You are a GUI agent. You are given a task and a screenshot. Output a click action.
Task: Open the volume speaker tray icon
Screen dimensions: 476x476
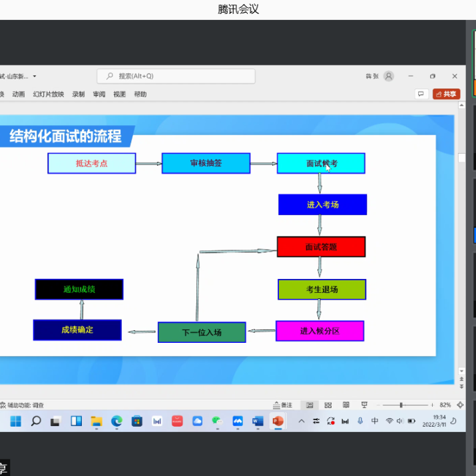click(x=400, y=421)
